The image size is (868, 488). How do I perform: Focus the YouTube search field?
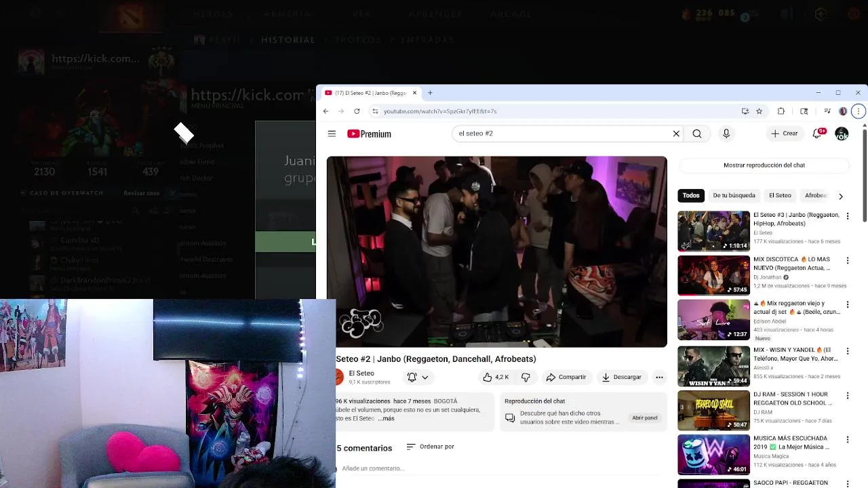tap(563, 134)
